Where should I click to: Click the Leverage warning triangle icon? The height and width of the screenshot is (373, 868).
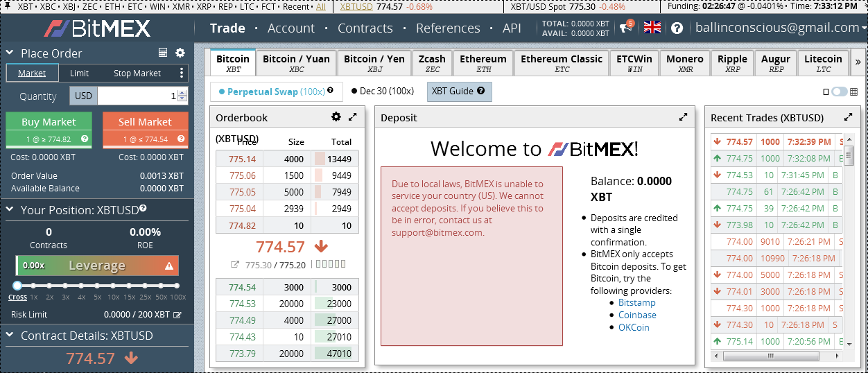coord(169,266)
